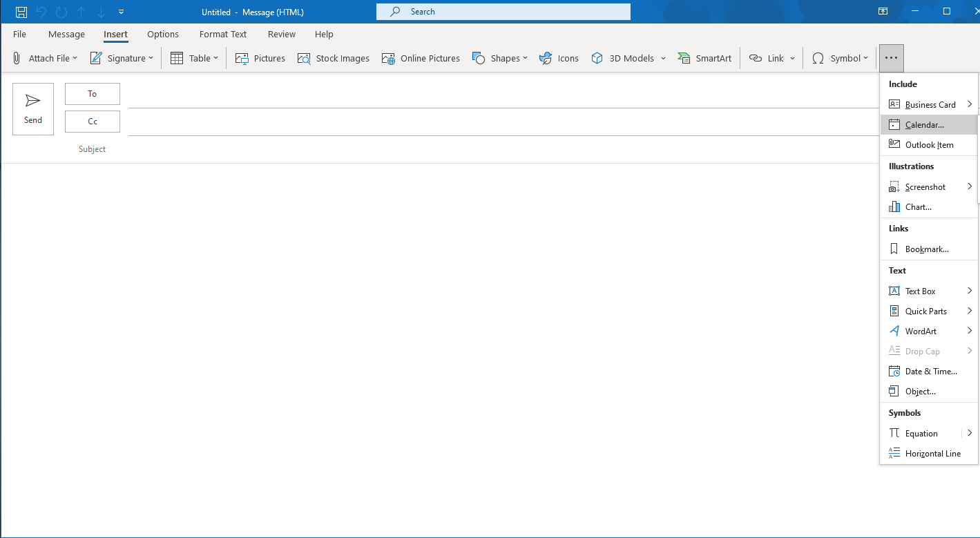Image resolution: width=980 pixels, height=538 pixels.
Task: Choose Calendar... from the Include menu
Action: [924, 125]
